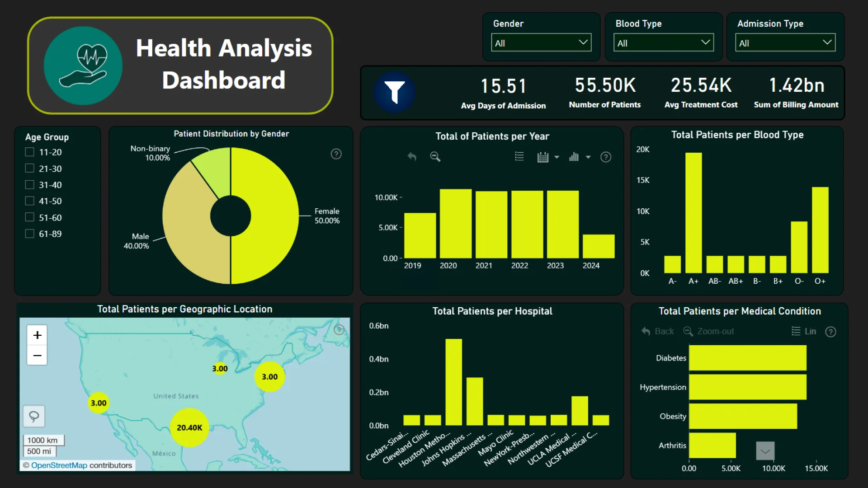Image resolution: width=868 pixels, height=488 pixels.
Task: Open the OpenStreetMap link
Action: pos(59,465)
